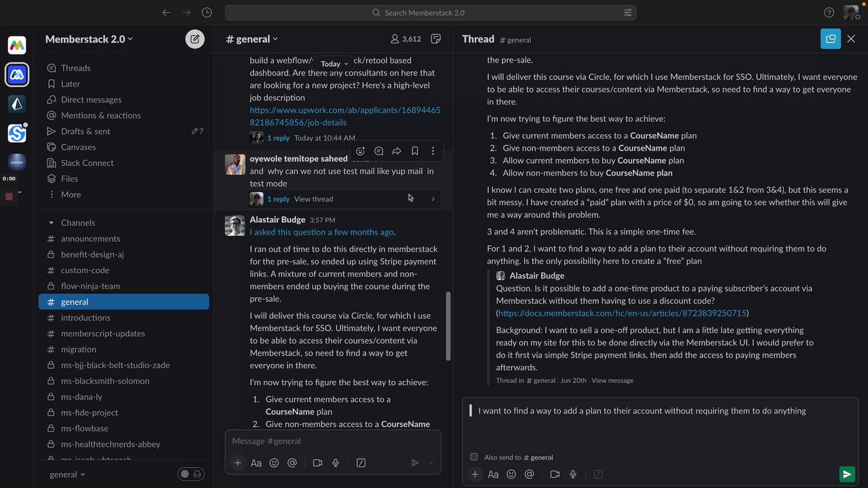Open the Memberstack 2.0 workspace menu

[89, 39]
